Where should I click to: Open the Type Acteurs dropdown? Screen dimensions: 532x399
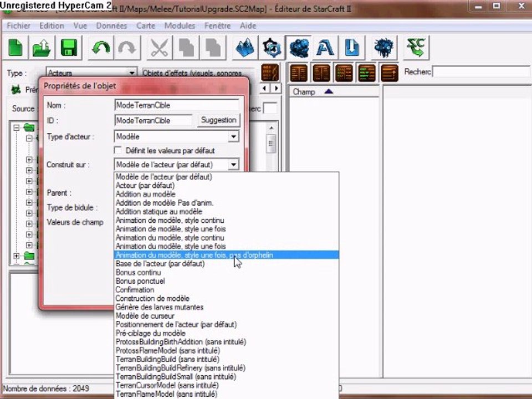coord(132,73)
